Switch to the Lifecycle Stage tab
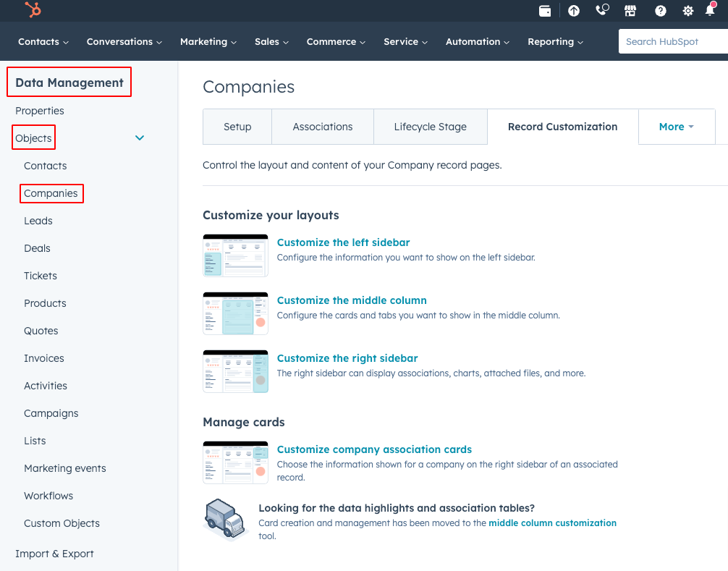The height and width of the screenshot is (571, 728). click(x=431, y=127)
